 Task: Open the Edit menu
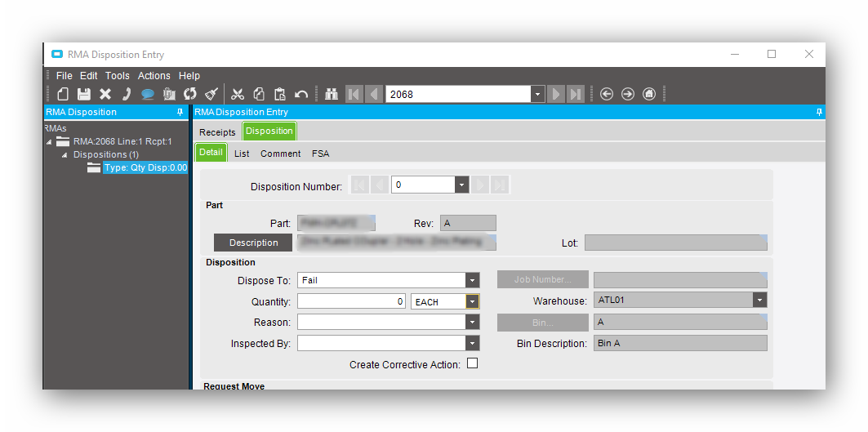88,76
